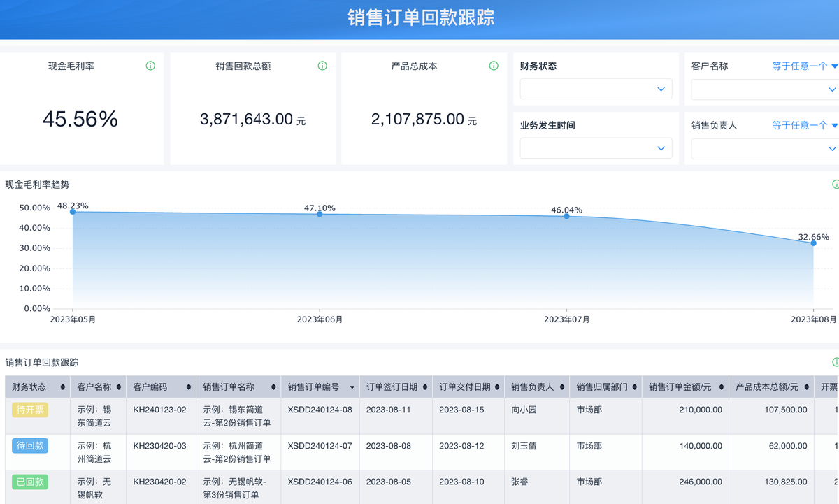Click the 销售订单金额/元 column header
Screen dimensions: 839x504
click(680, 387)
